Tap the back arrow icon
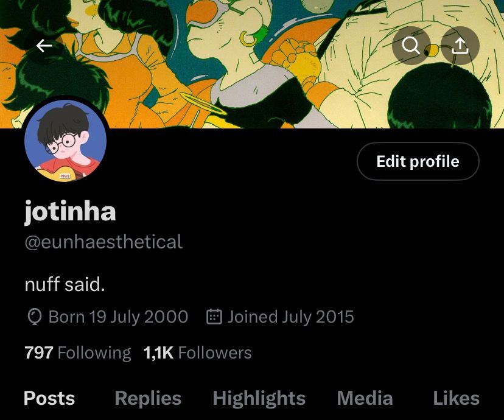Viewport: 504px width, 420px height. [44, 46]
